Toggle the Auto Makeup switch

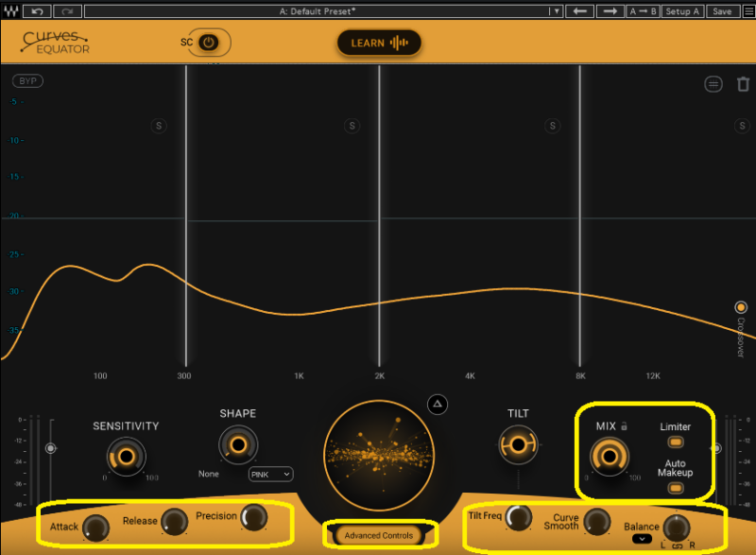[676, 488]
